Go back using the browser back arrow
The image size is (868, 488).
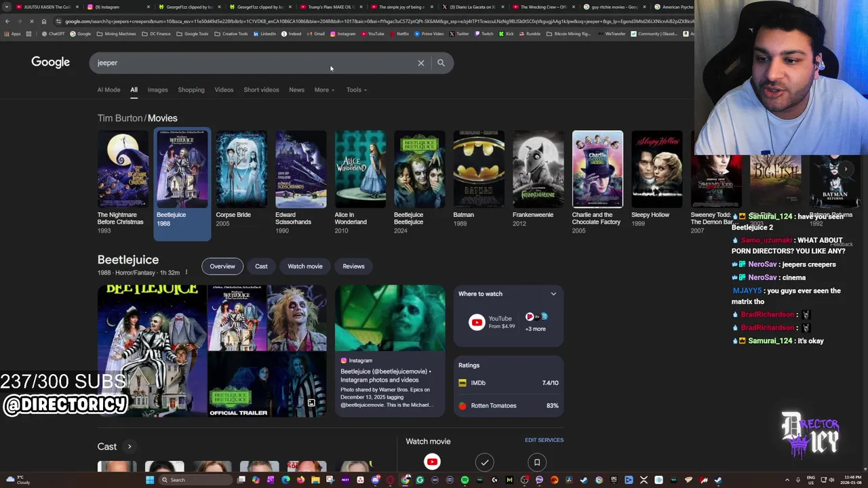pyautogui.click(x=7, y=21)
